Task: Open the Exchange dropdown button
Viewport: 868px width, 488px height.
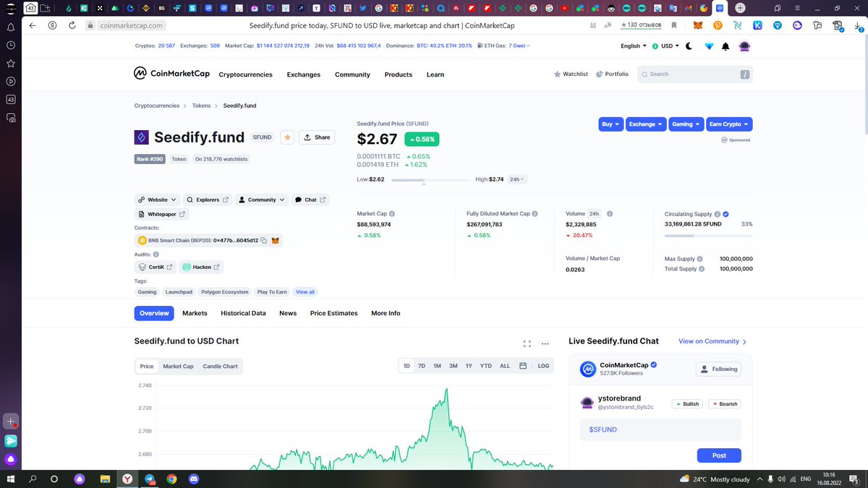Action: click(x=645, y=124)
